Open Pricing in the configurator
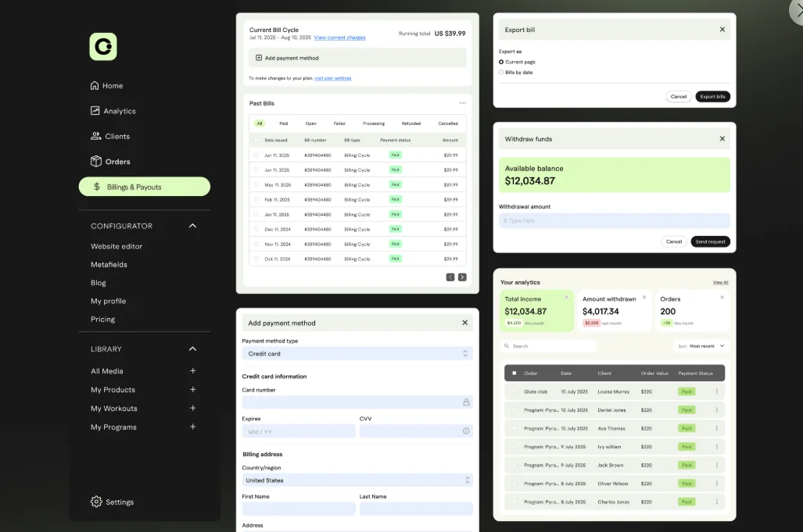 click(102, 320)
